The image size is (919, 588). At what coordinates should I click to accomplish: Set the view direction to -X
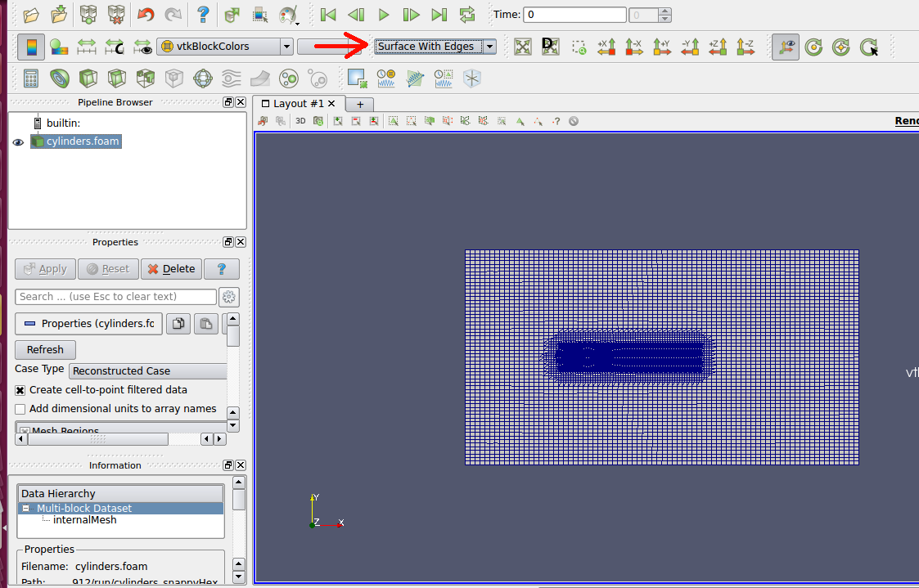[x=634, y=47]
